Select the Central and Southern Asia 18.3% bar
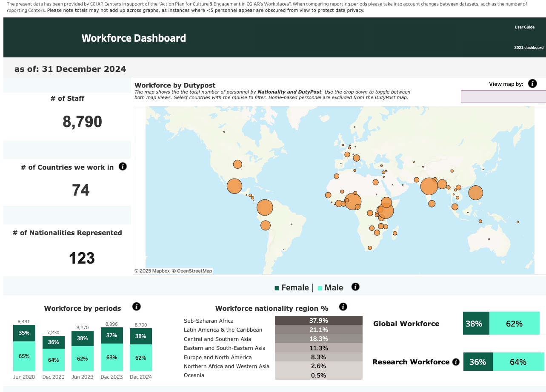 point(318,339)
